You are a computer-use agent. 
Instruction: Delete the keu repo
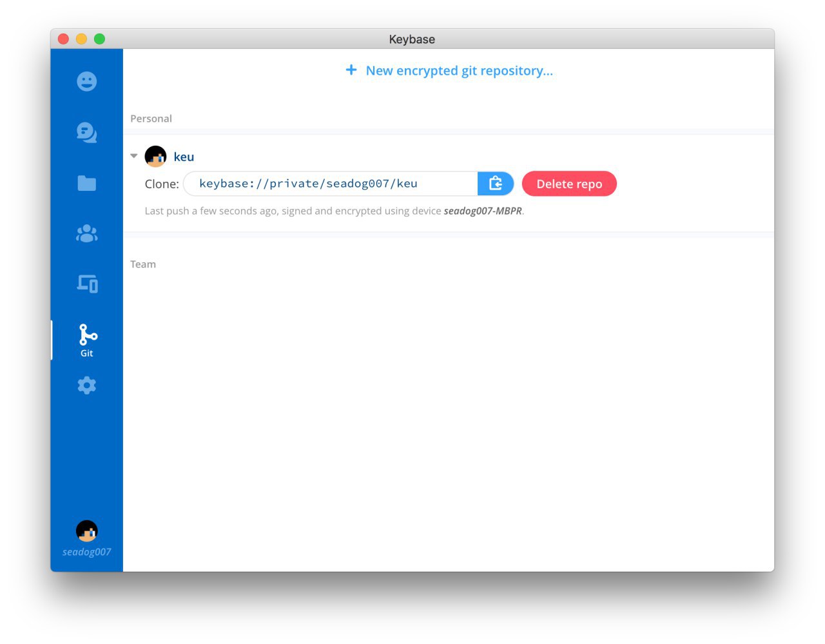[x=569, y=184]
